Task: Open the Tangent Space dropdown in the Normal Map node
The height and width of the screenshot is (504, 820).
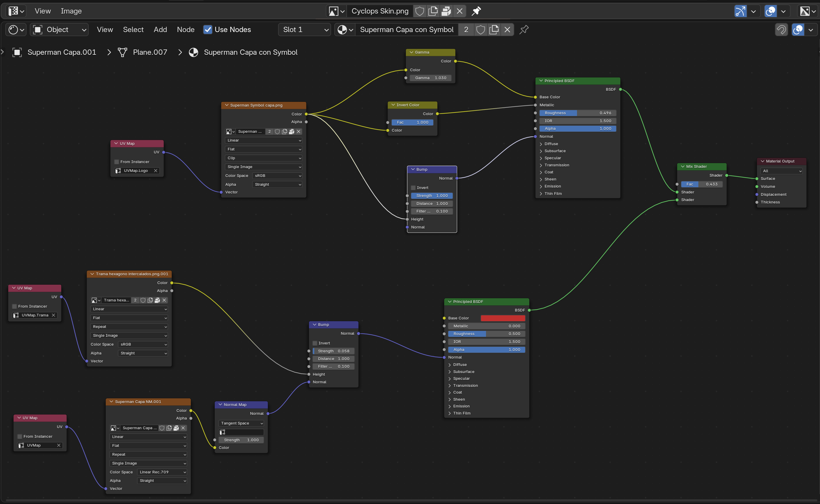Action: tap(242, 423)
